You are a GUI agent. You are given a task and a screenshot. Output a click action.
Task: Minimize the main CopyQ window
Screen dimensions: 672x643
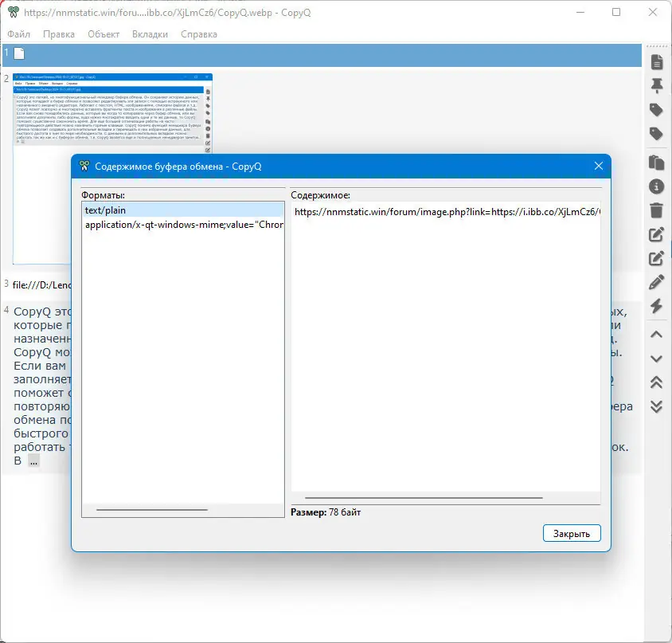pos(580,13)
